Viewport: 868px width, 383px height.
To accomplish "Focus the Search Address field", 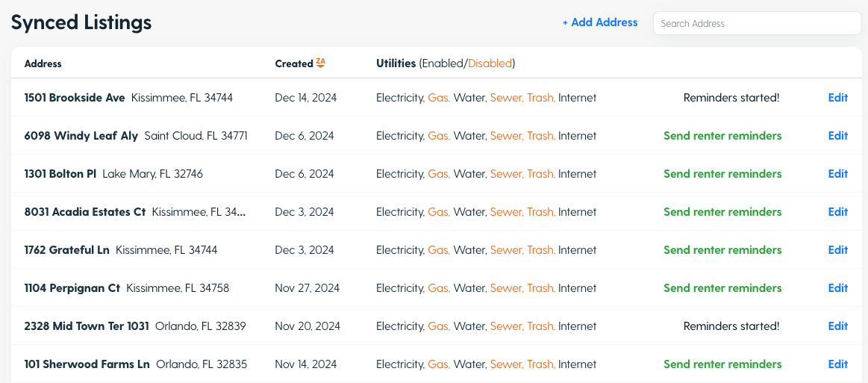I will (x=758, y=23).
